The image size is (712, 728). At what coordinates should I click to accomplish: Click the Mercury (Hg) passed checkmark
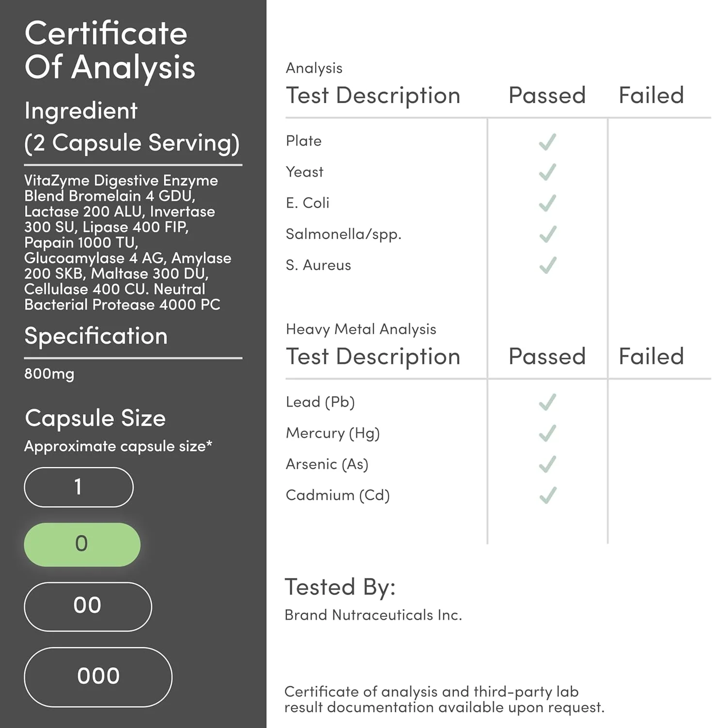(x=547, y=433)
